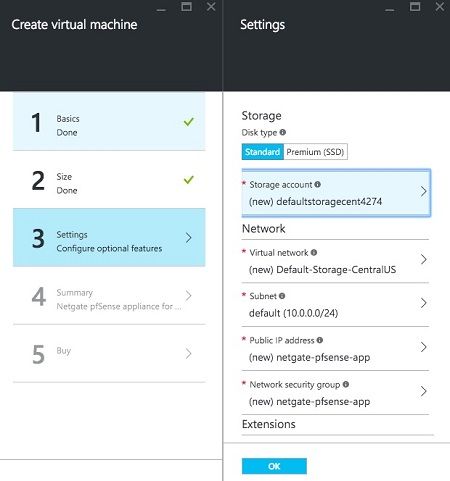Close the Settings blade

[440, 7]
